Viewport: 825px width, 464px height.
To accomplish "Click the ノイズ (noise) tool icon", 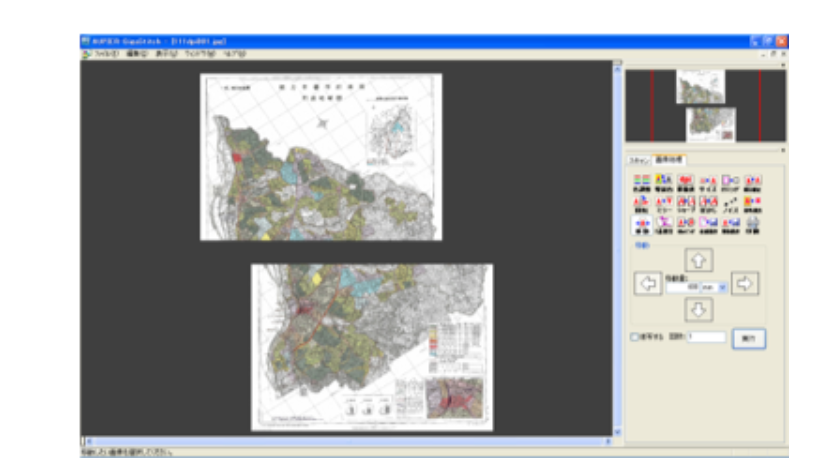I will [x=730, y=203].
